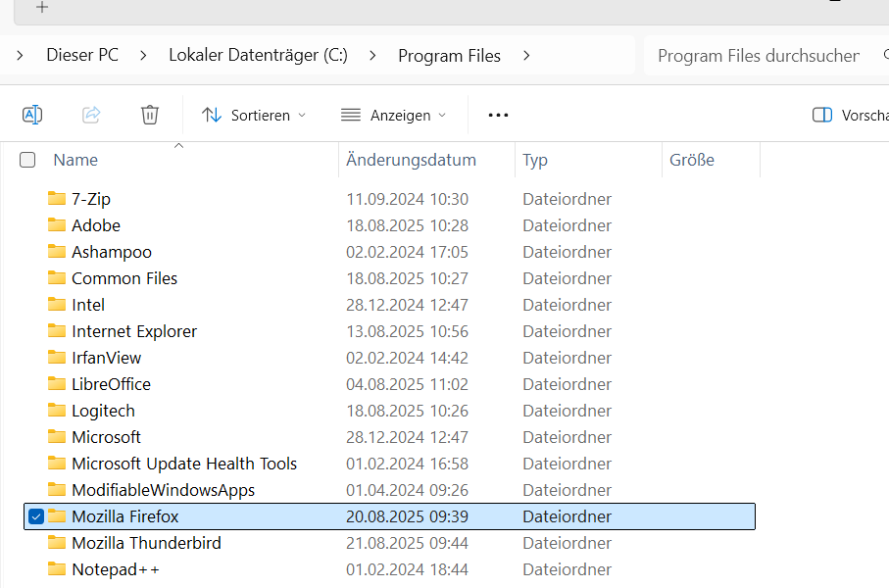Select the IrfanView folder name

tap(106, 358)
